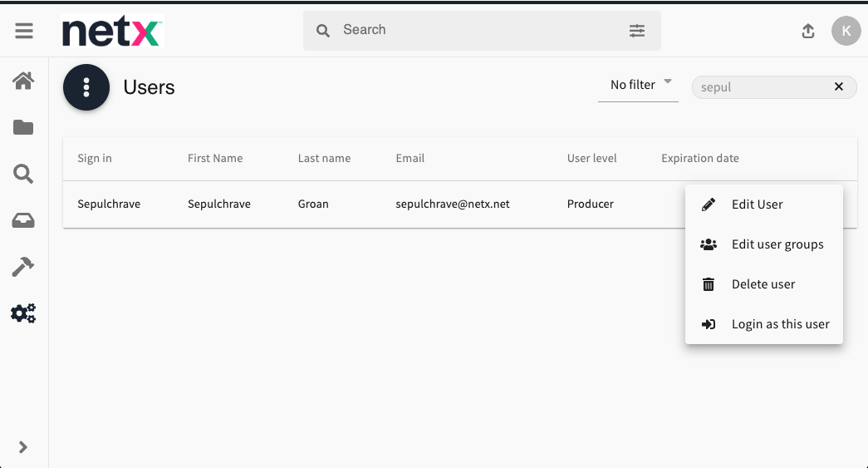Expand the sidebar with chevron arrow
The width and height of the screenshot is (868, 468).
pyautogui.click(x=23, y=447)
